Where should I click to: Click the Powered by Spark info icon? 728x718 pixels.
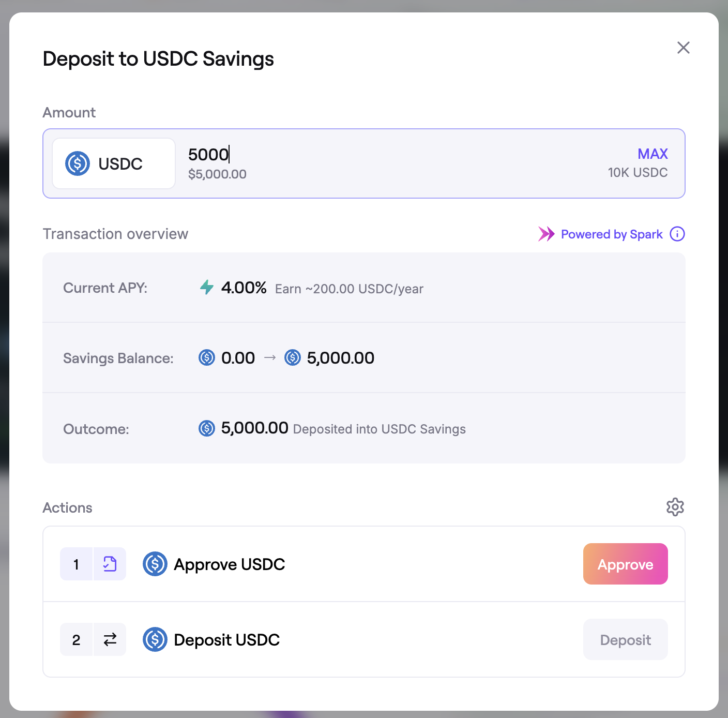(x=677, y=234)
